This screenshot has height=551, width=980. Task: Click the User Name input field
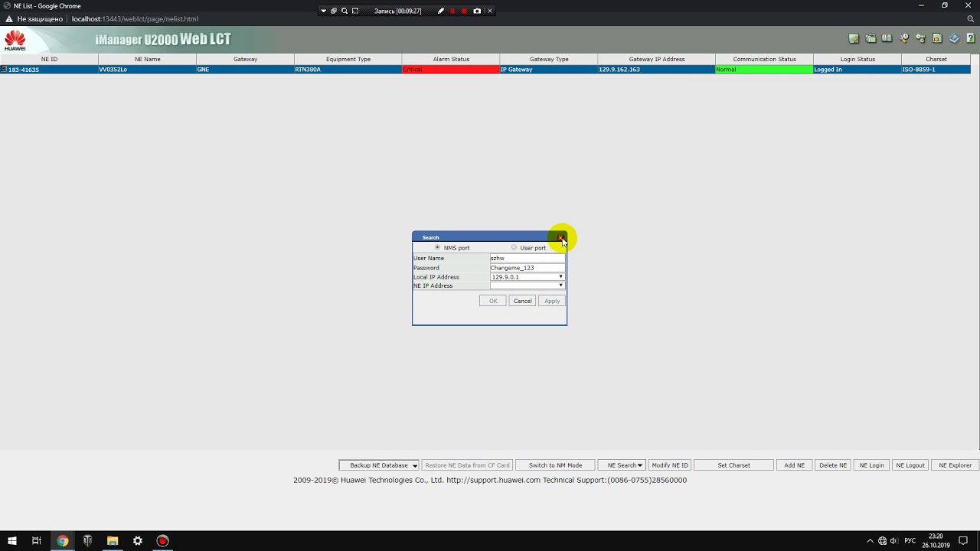point(528,258)
